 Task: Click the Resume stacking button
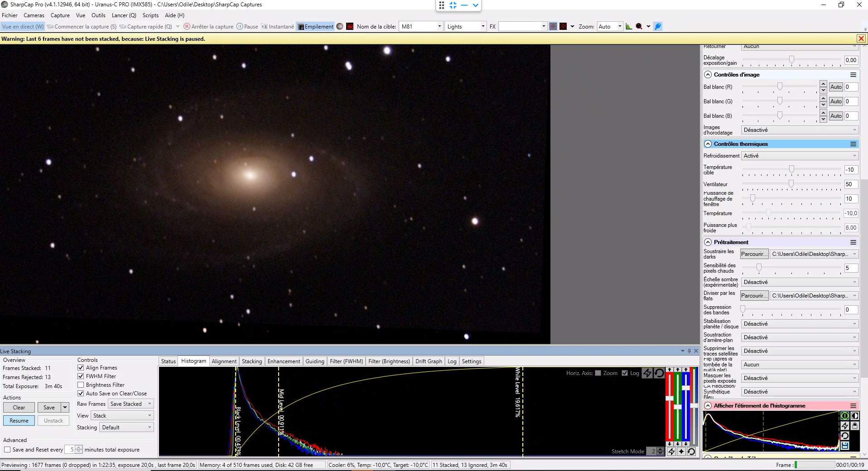[19, 421]
